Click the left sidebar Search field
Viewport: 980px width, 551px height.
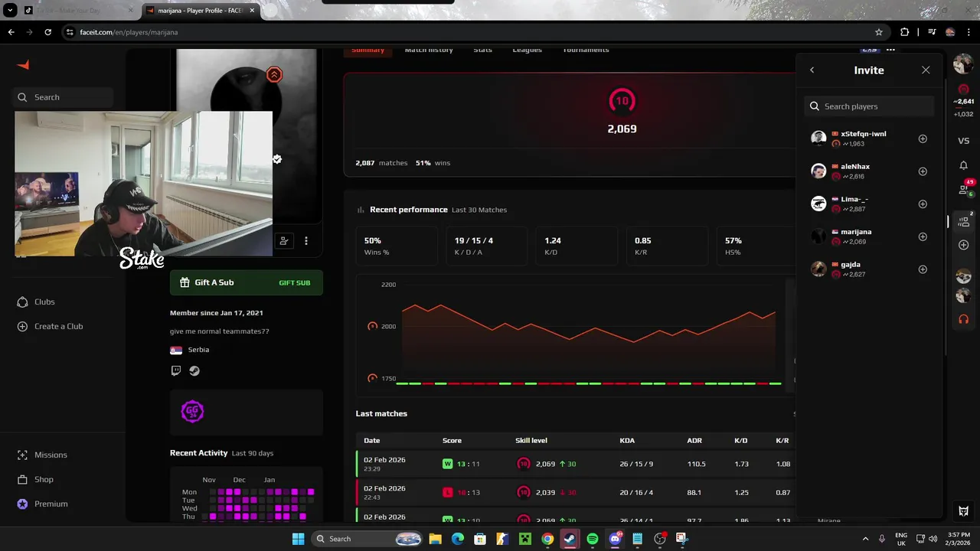(64, 97)
